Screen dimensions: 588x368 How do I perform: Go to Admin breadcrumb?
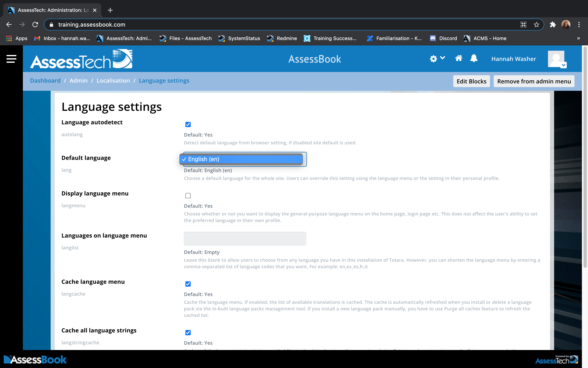coord(78,81)
